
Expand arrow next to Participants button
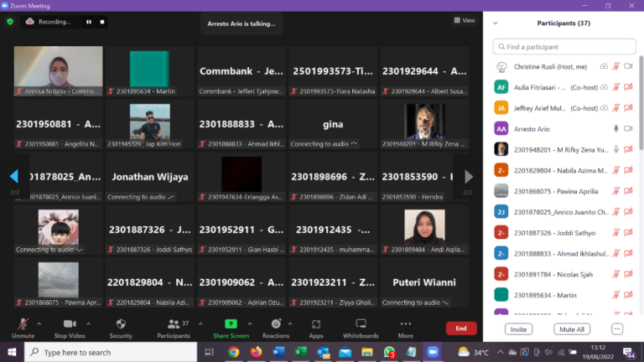click(200, 323)
